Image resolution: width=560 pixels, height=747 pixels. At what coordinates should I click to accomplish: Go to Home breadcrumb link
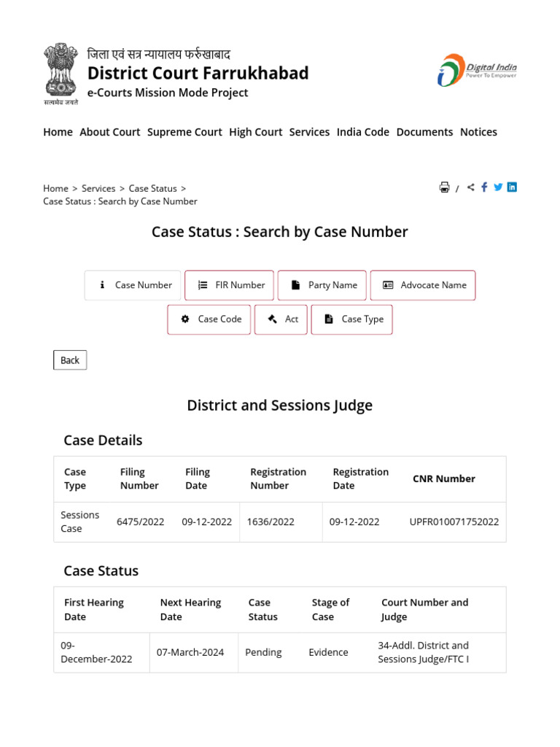(x=55, y=189)
